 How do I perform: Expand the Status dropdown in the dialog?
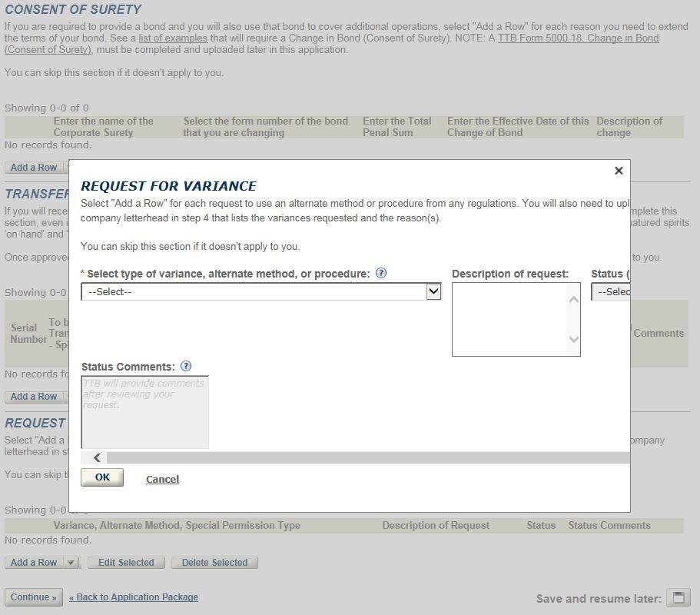click(611, 291)
